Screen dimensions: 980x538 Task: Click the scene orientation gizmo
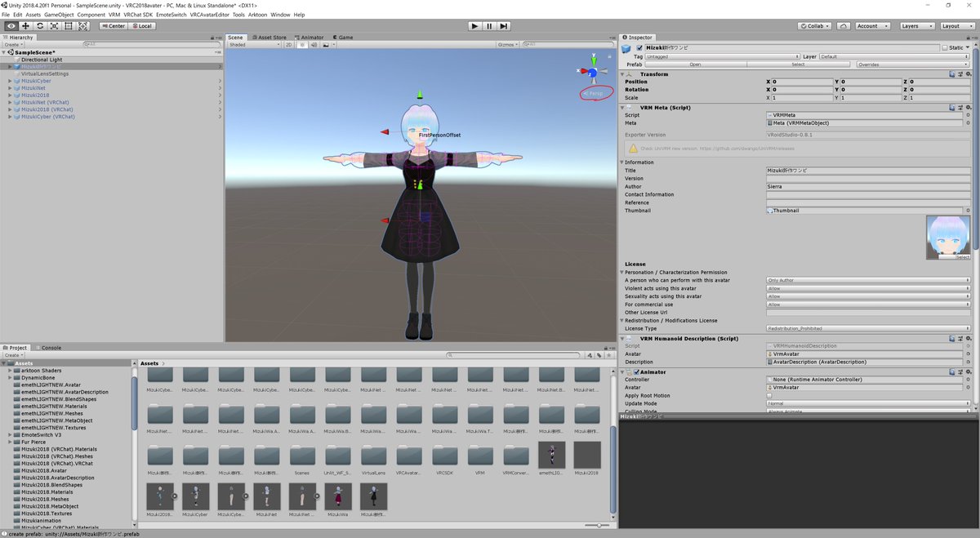click(x=593, y=72)
